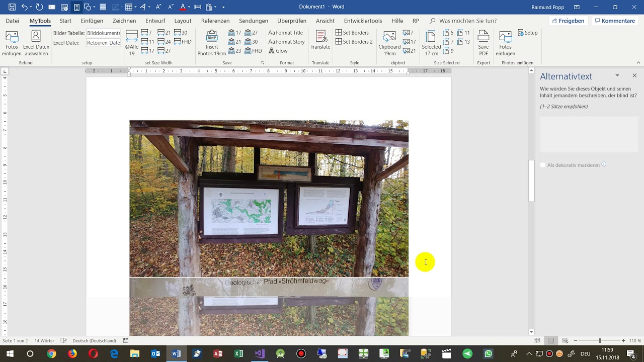Image resolution: width=644 pixels, height=362 pixels.
Task: Click the alt text description box
Action: [x=589, y=134]
